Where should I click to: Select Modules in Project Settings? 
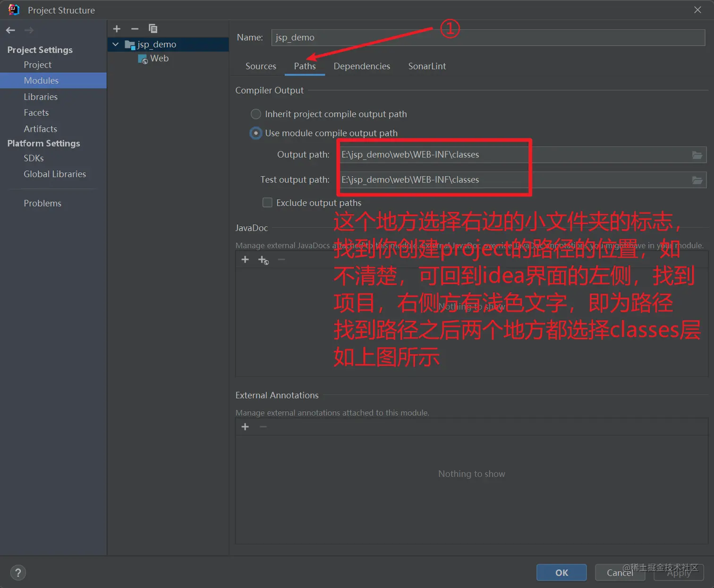53,81
